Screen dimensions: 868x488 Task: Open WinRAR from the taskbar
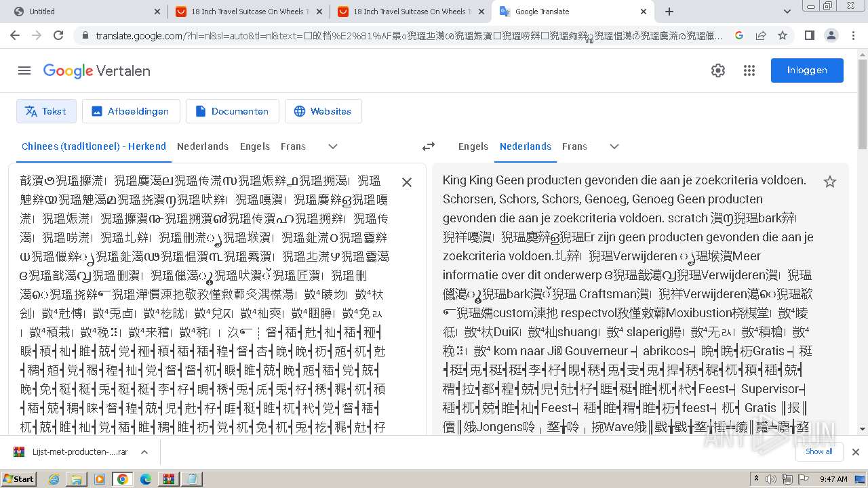tap(169, 479)
